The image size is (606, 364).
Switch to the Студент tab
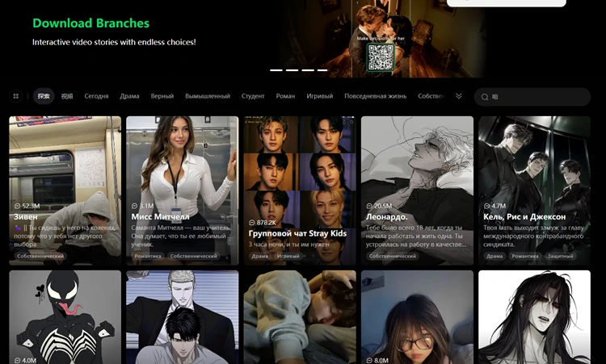(253, 96)
